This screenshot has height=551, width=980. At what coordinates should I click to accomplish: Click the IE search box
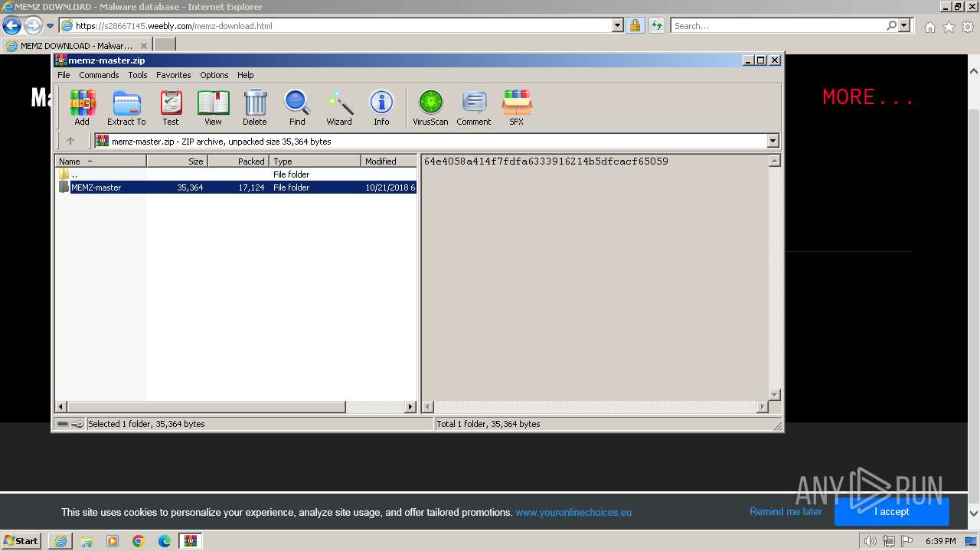pyautogui.click(x=778, y=25)
